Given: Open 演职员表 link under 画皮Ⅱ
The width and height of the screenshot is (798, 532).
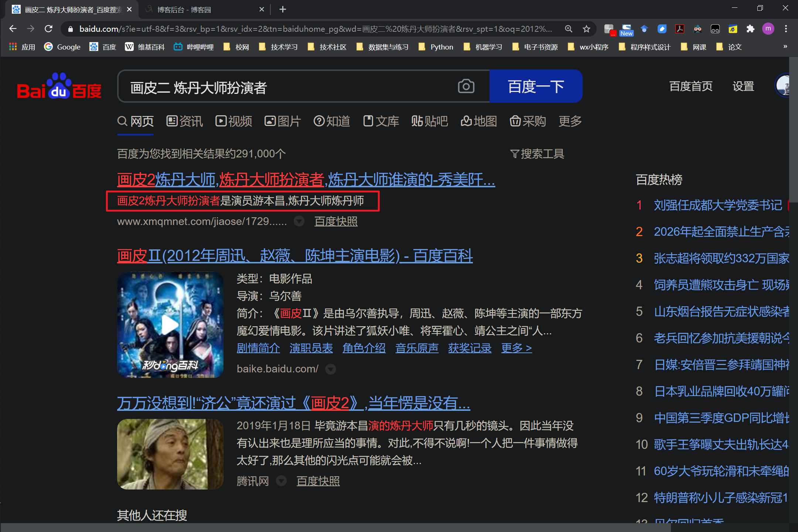Looking at the screenshot, I should pos(311,348).
